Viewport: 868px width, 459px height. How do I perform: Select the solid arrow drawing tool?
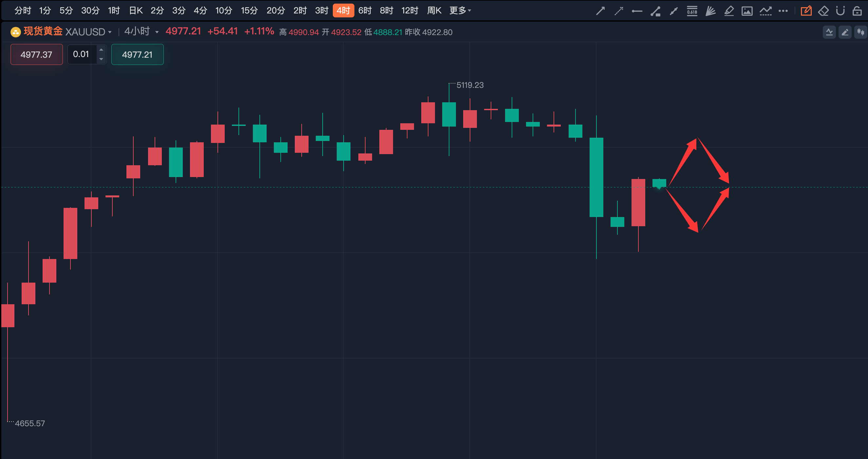tap(600, 11)
